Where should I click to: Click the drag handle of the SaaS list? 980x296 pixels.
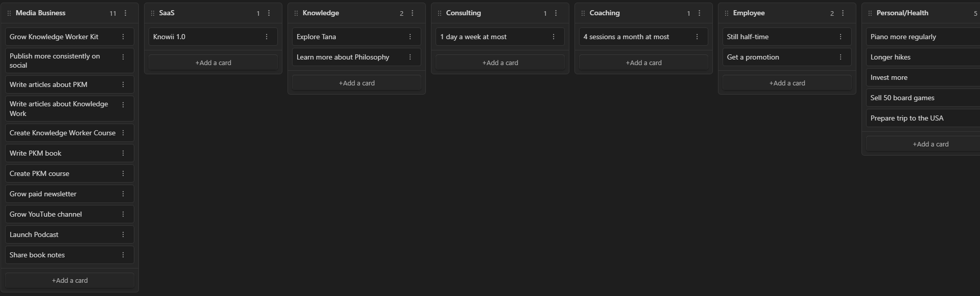(x=153, y=13)
